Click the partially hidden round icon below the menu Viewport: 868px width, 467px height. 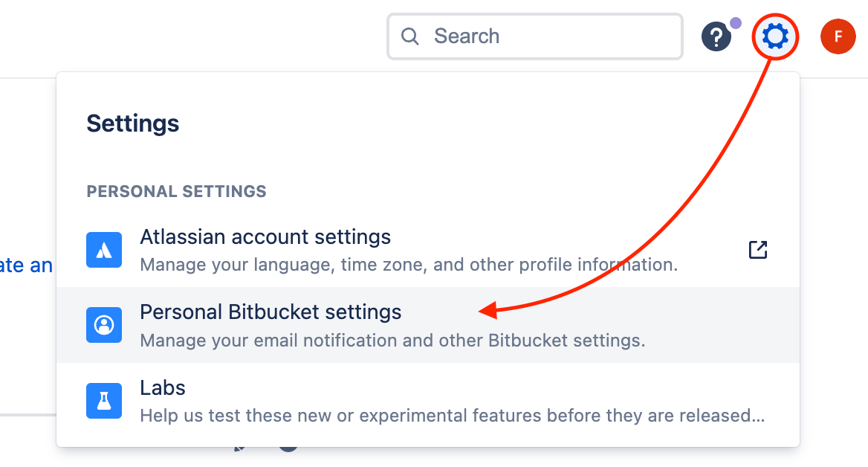click(x=288, y=448)
